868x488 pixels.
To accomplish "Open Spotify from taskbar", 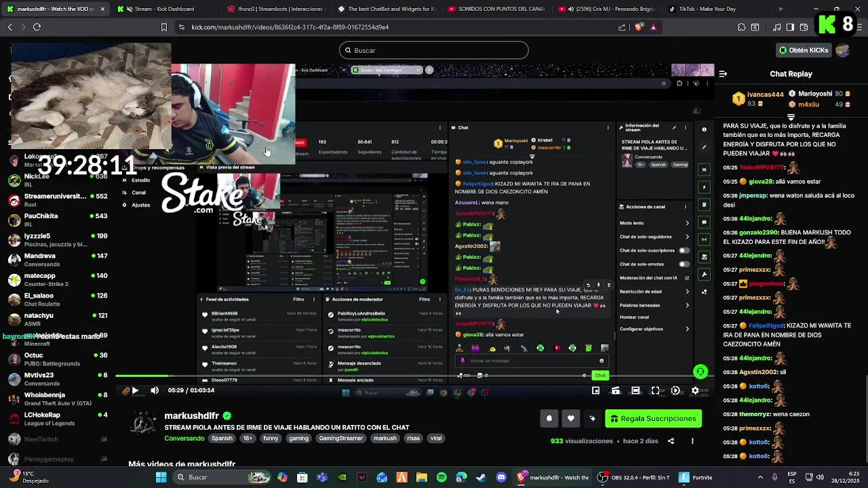I will click(x=441, y=477).
